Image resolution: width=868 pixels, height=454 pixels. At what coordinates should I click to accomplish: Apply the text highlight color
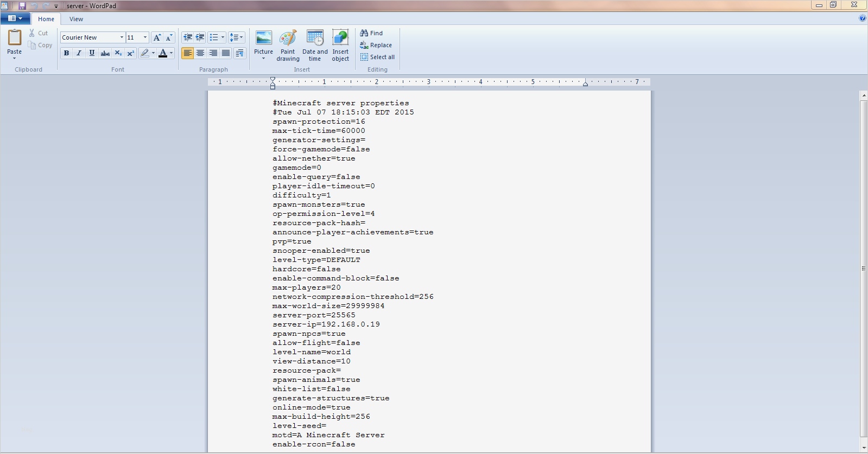pyautogui.click(x=144, y=53)
